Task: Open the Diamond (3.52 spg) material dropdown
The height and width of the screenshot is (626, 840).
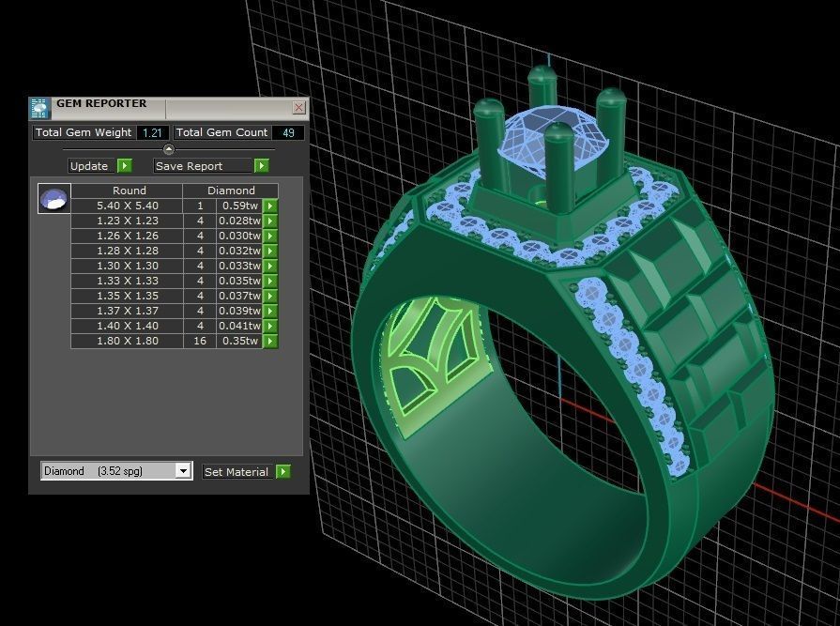Action: tap(183, 471)
